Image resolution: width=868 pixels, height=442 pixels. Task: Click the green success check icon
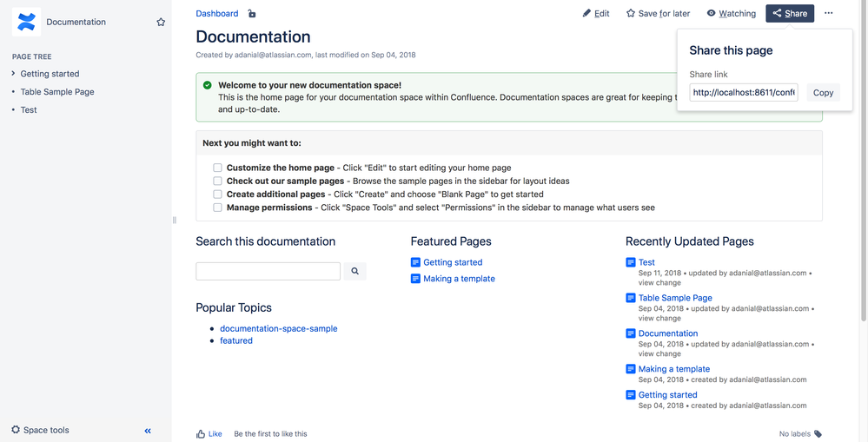[207, 85]
